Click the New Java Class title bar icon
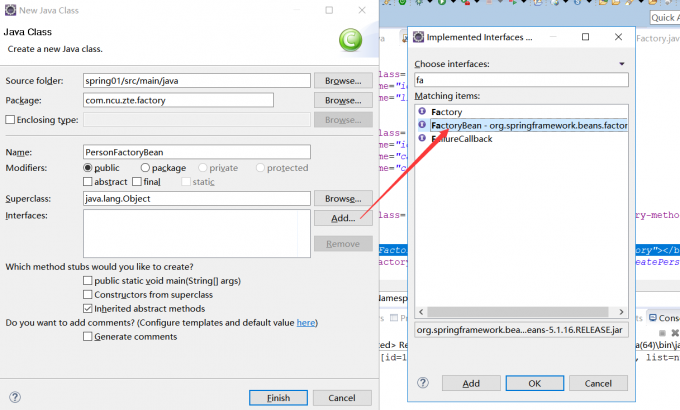The width and height of the screenshot is (680, 410). (x=10, y=9)
